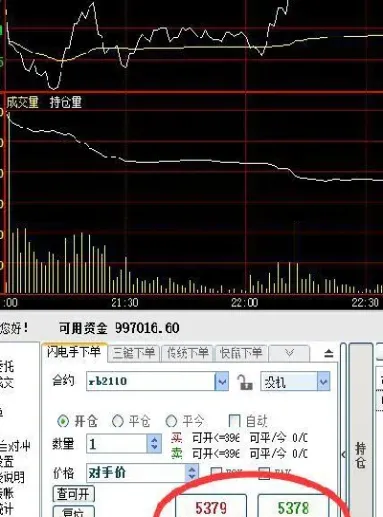Click the 对手价 price field
This screenshot has height=517, width=383.
tap(136, 473)
